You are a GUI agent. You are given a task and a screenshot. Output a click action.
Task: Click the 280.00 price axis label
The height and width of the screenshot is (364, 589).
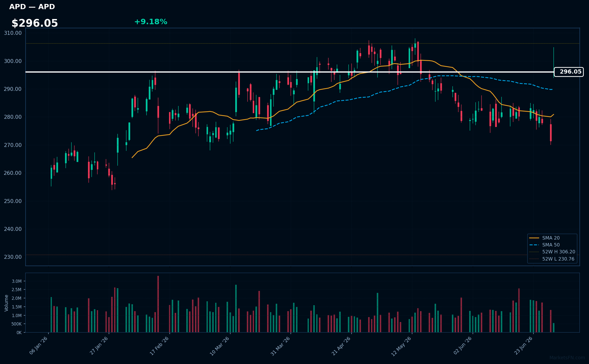click(13, 117)
